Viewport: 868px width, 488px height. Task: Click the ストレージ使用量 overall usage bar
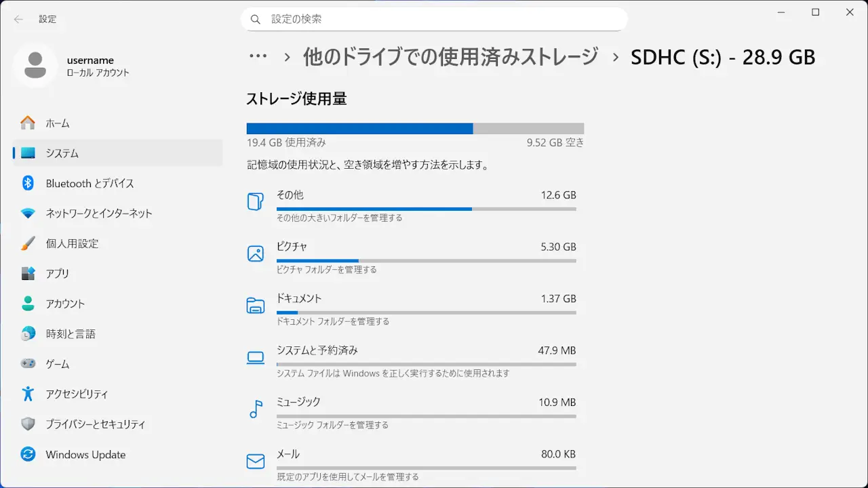415,129
